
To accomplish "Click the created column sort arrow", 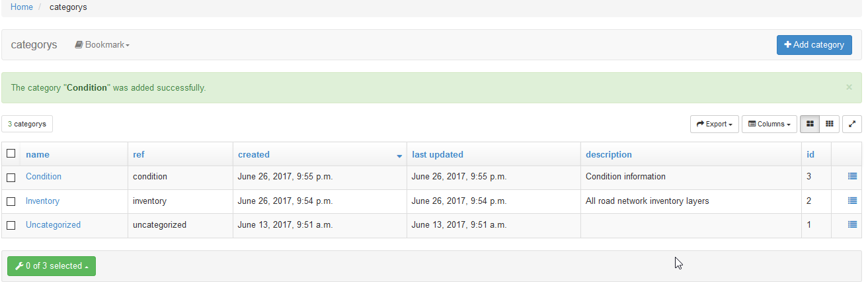I will point(399,156).
